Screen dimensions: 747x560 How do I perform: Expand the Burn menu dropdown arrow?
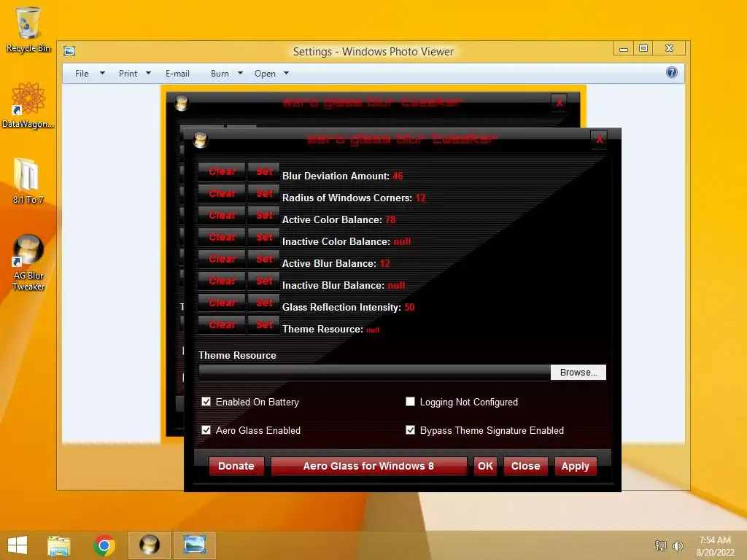[x=240, y=74]
